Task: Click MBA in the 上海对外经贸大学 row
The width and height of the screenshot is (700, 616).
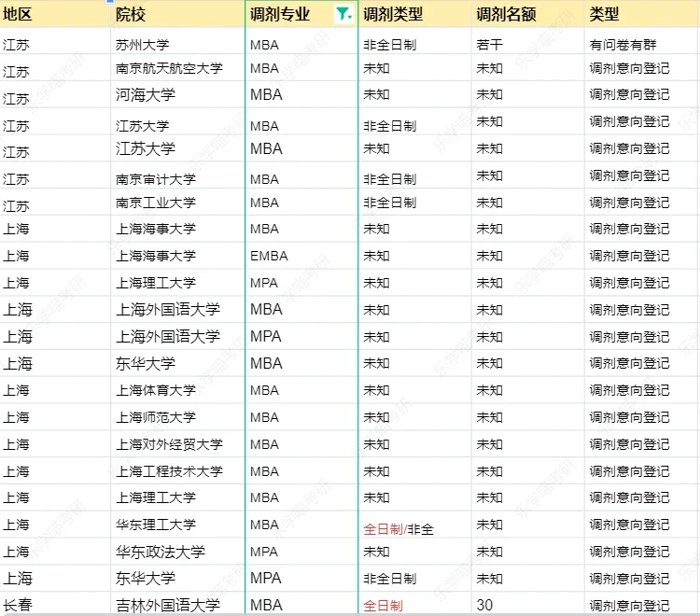Action: click(264, 444)
